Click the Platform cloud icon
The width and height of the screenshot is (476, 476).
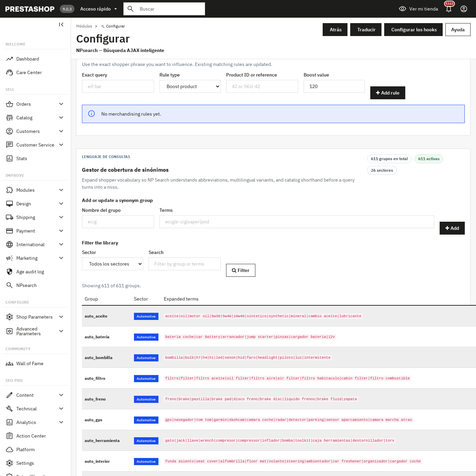pyautogui.click(x=10, y=449)
